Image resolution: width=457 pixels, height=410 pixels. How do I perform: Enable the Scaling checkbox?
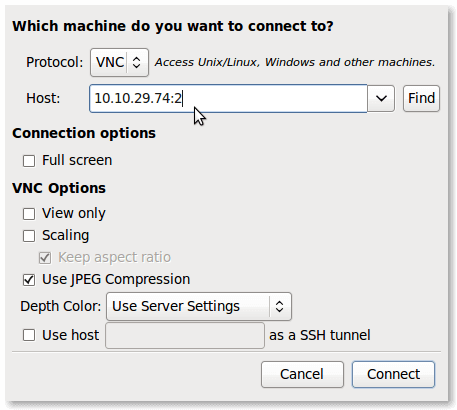29,236
